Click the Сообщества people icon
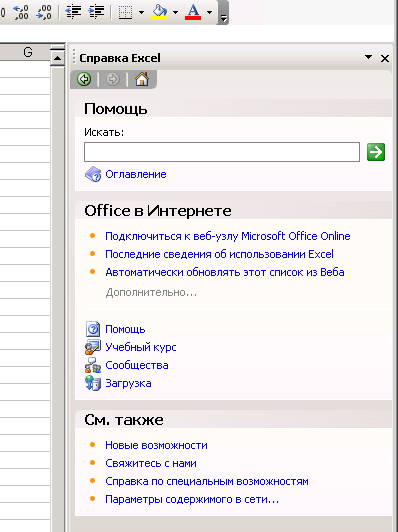This screenshot has width=398, height=532. [x=93, y=365]
